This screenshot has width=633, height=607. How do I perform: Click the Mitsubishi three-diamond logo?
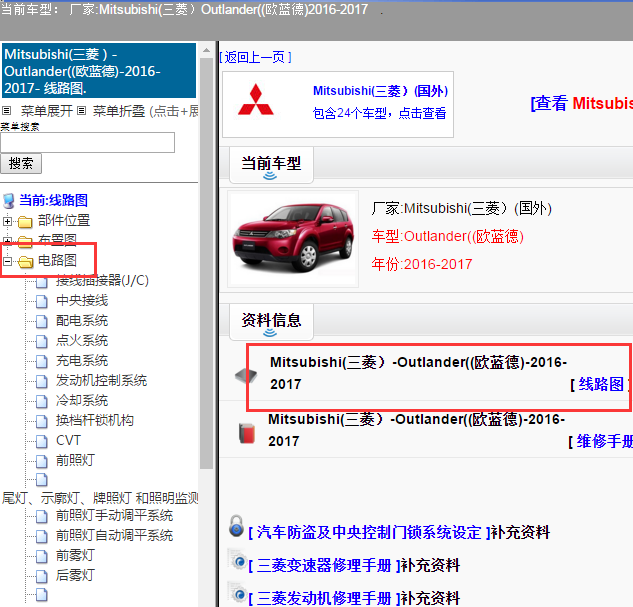tap(256, 99)
